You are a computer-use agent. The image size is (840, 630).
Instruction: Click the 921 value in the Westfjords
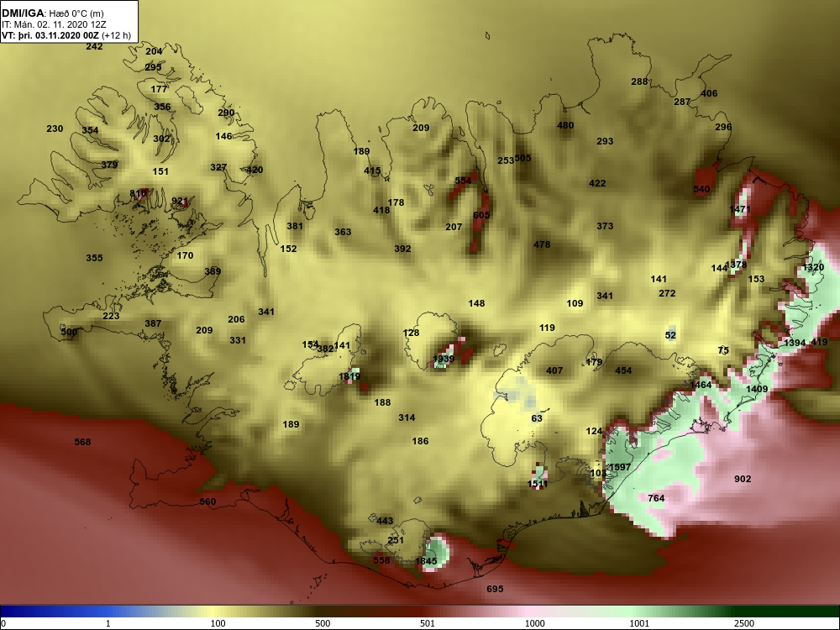(x=180, y=202)
